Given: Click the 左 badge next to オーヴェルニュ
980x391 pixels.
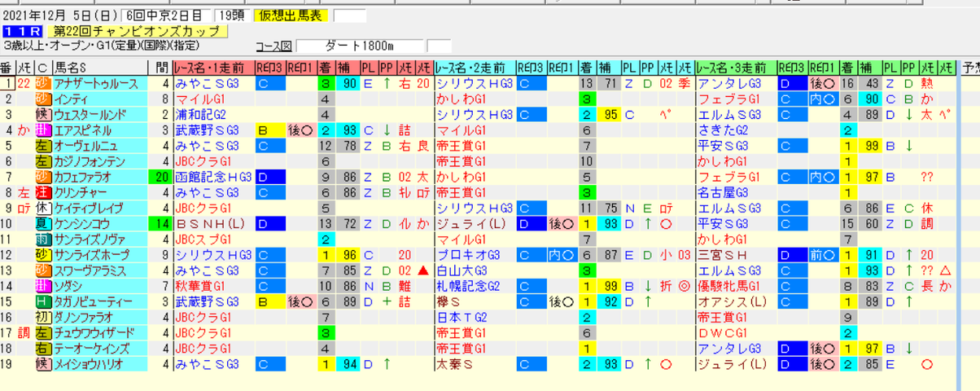Looking at the screenshot, I should (43, 145).
